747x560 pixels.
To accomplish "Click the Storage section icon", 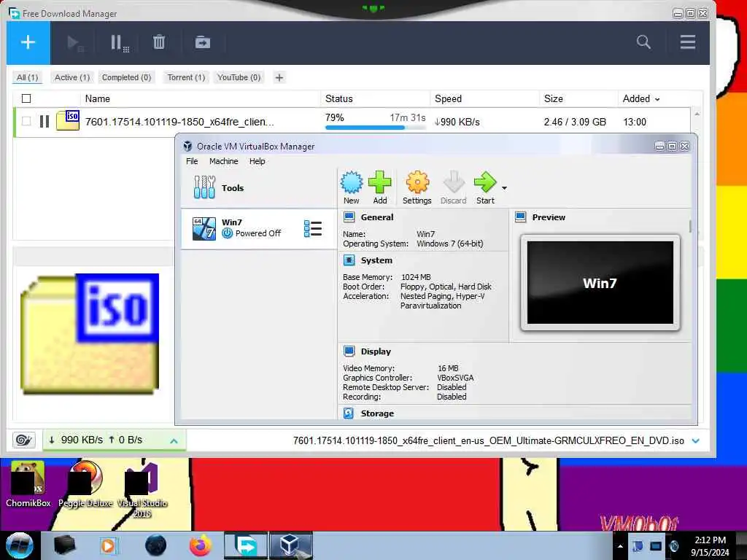I will point(349,413).
